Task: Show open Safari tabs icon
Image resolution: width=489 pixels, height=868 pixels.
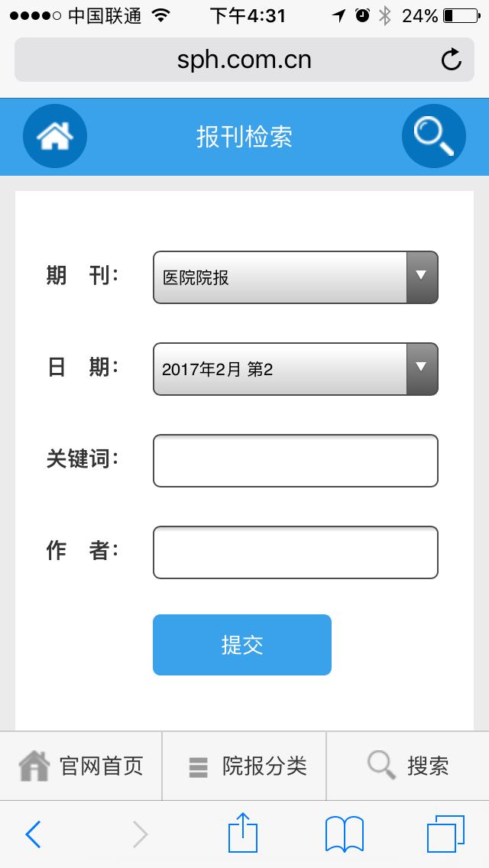Action: 445,834
